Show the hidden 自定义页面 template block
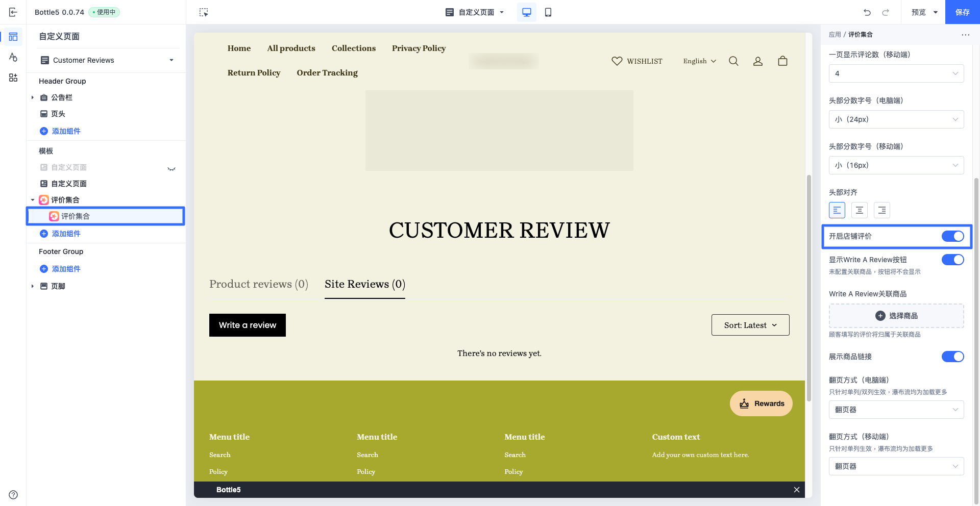Screen dimensions: 980x506 pyautogui.click(x=171, y=168)
